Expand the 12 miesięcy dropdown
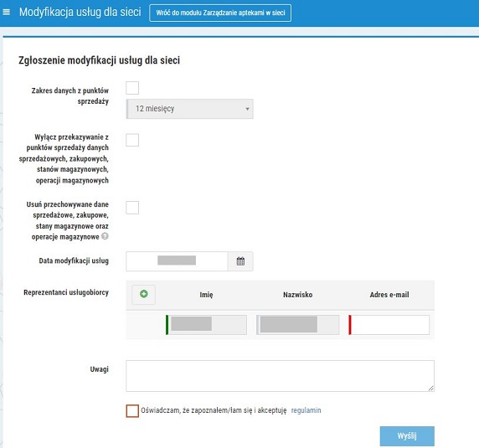The image size is (479, 448). 190,109
